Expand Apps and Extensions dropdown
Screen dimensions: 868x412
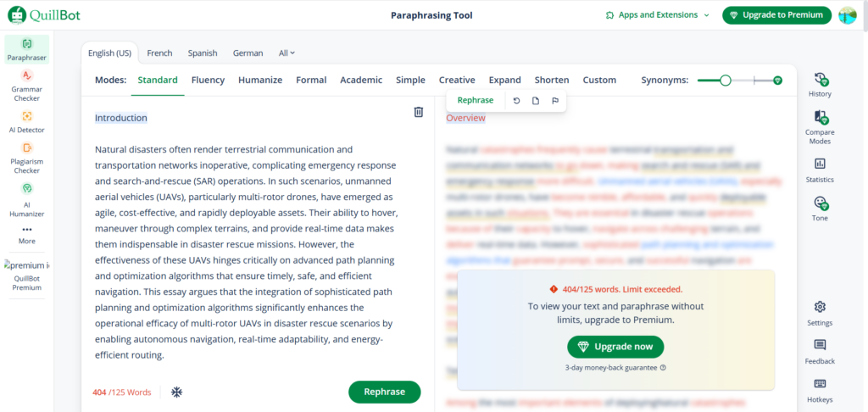tap(657, 15)
